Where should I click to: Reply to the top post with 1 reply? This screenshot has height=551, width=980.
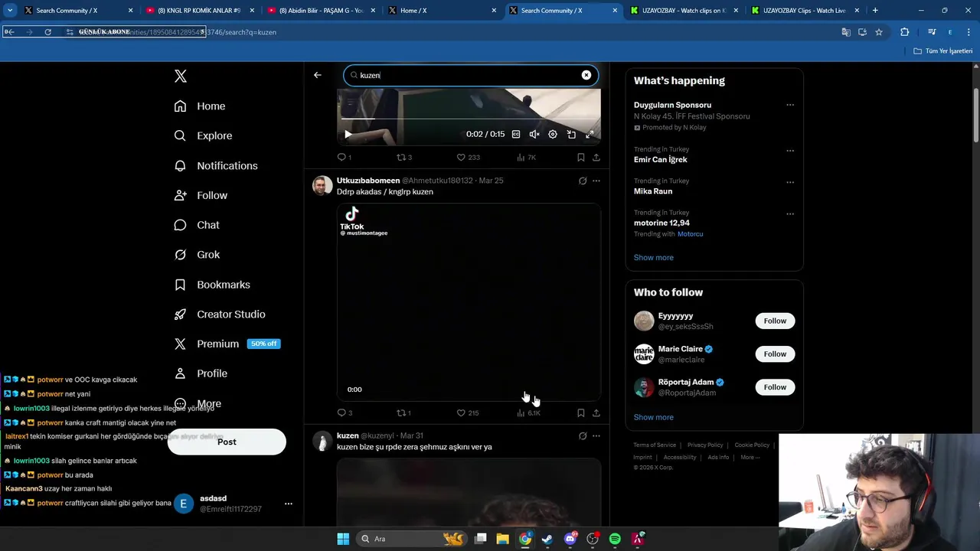(345, 157)
